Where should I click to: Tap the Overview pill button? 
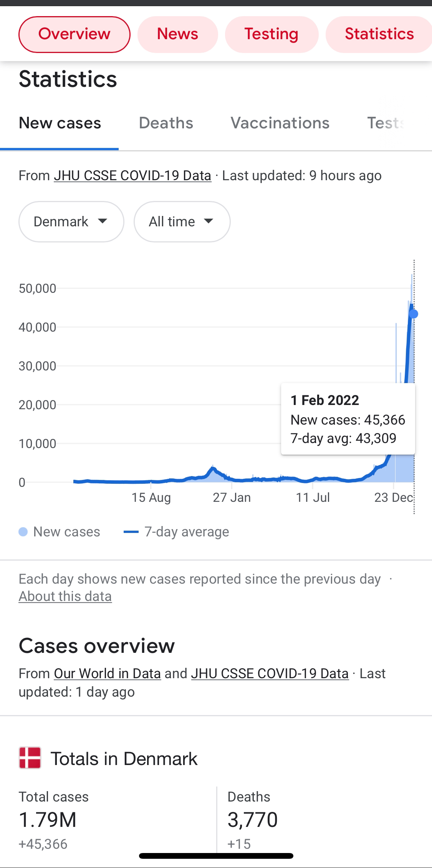74,34
